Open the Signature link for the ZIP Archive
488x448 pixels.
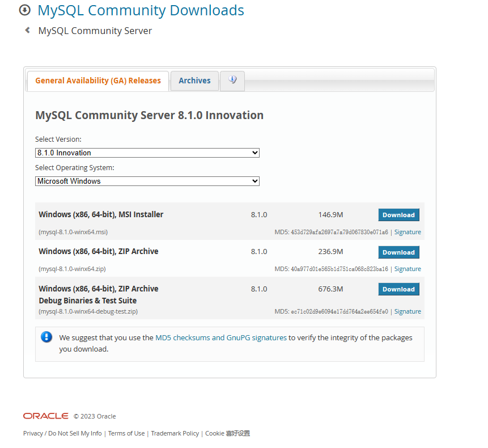tap(408, 268)
